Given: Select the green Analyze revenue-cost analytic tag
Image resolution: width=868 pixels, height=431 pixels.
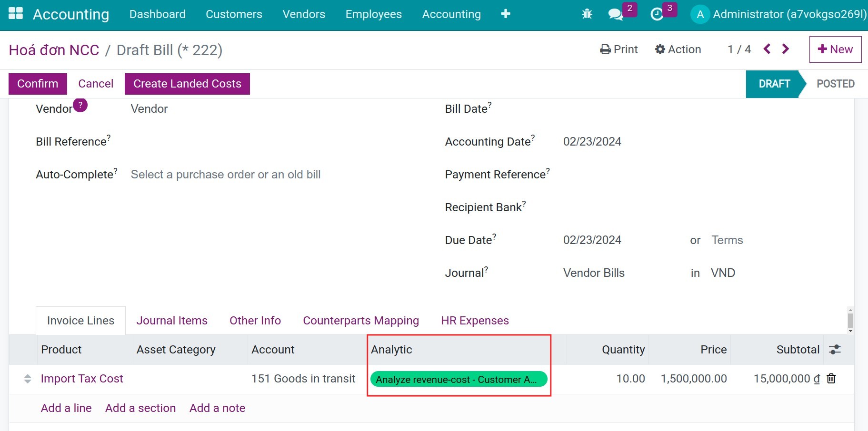Looking at the screenshot, I should point(459,379).
